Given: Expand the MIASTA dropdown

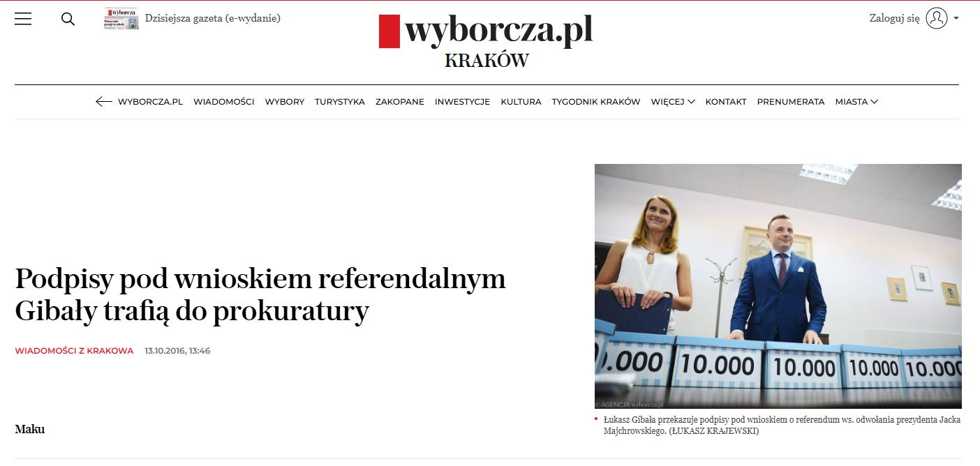Looking at the screenshot, I should tap(856, 102).
